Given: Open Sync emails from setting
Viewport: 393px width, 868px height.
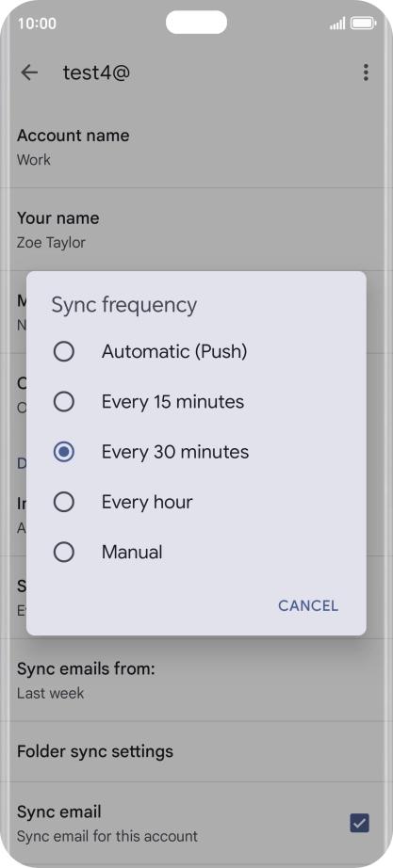Looking at the screenshot, I should (196, 681).
